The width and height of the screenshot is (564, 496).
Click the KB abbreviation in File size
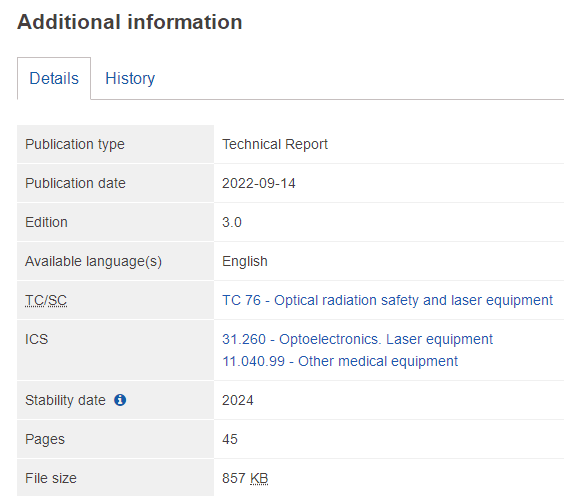coord(259,478)
